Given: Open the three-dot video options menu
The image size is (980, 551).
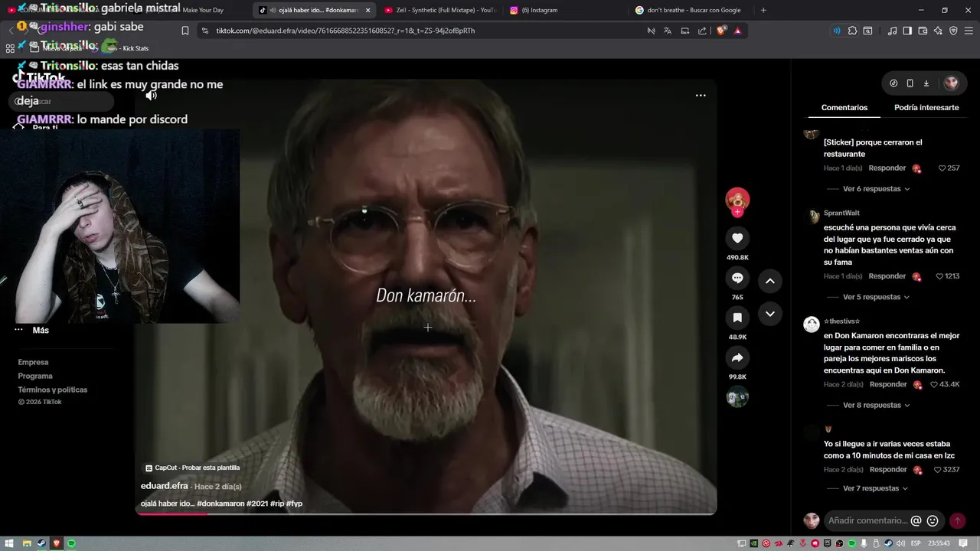Looking at the screenshot, I should [701, 96].
